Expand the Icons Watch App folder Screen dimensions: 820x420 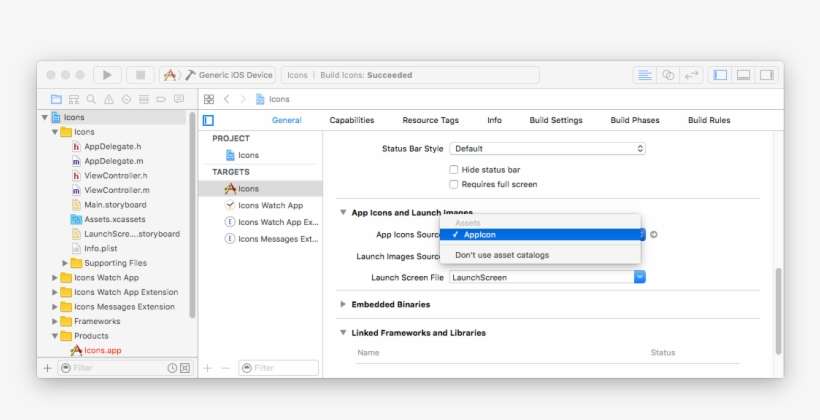[x=55, y=278]
